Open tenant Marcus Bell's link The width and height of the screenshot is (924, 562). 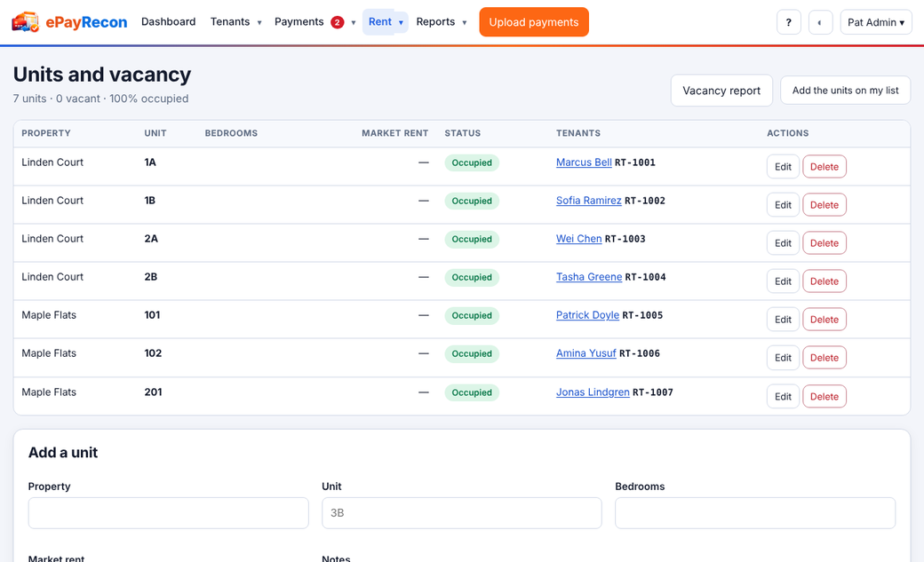point(584,162)
